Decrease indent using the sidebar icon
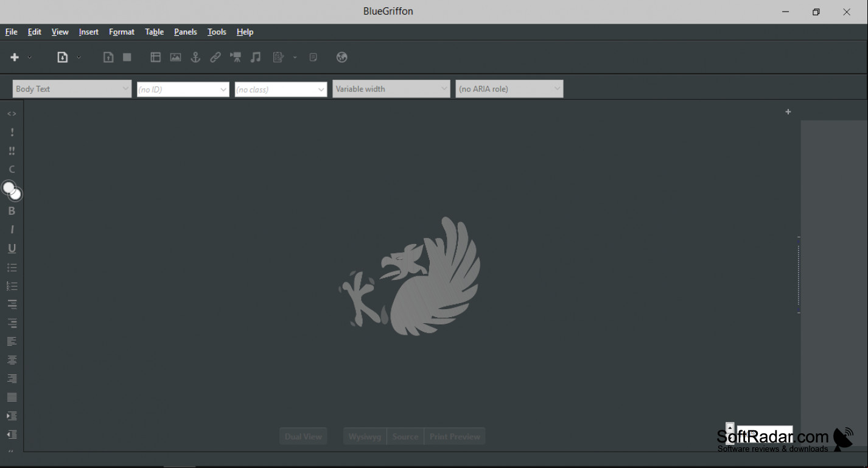The height and width of the screenshot is (468, 868). (12, 435)
